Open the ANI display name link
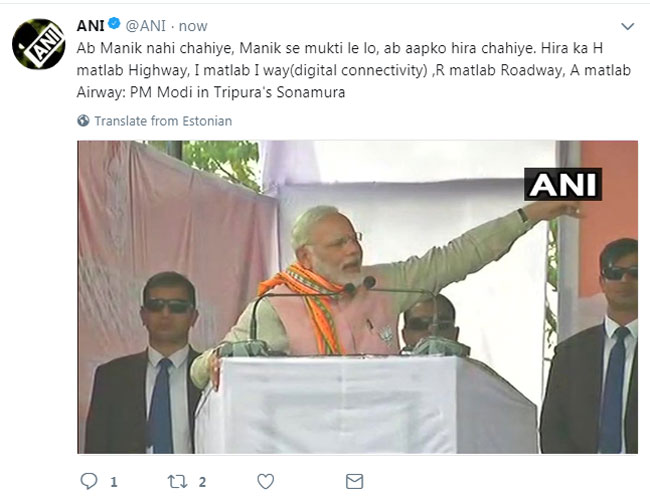The width and height of the screenshot is (650, 500). tap(91, 25)
